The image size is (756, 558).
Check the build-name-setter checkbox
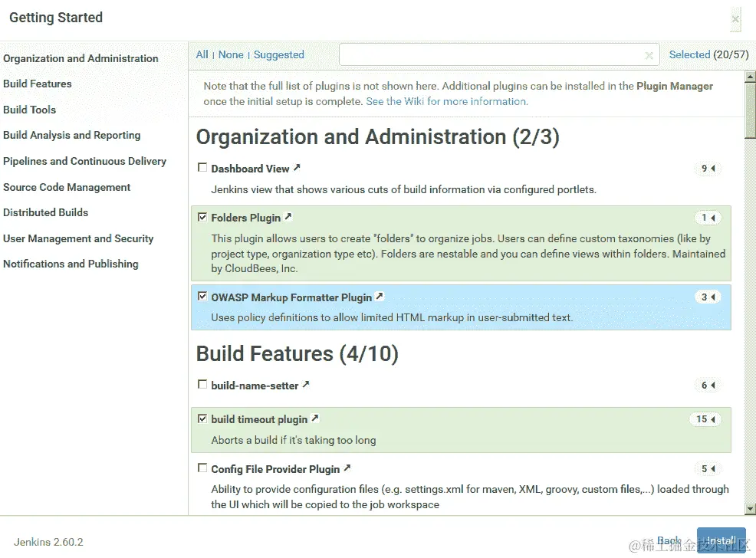pyautogui.click(x=202, y=385)
